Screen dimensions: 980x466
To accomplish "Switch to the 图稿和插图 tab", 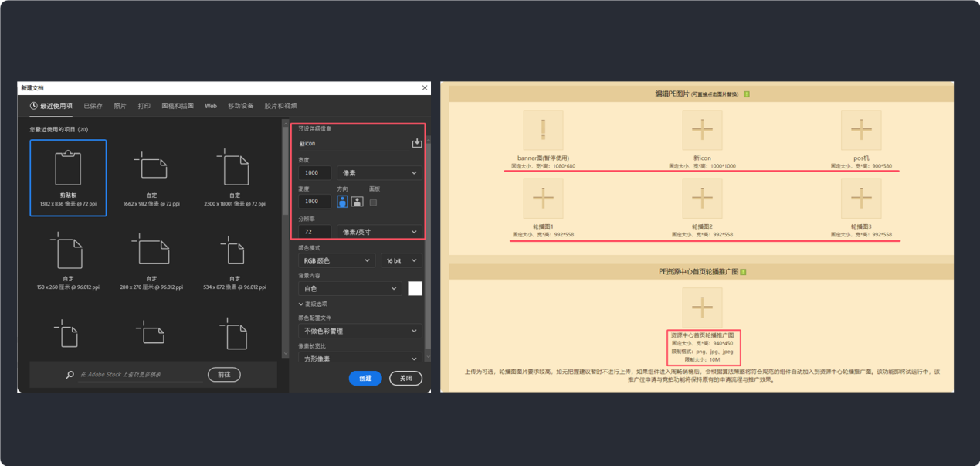I will [178, 106].
